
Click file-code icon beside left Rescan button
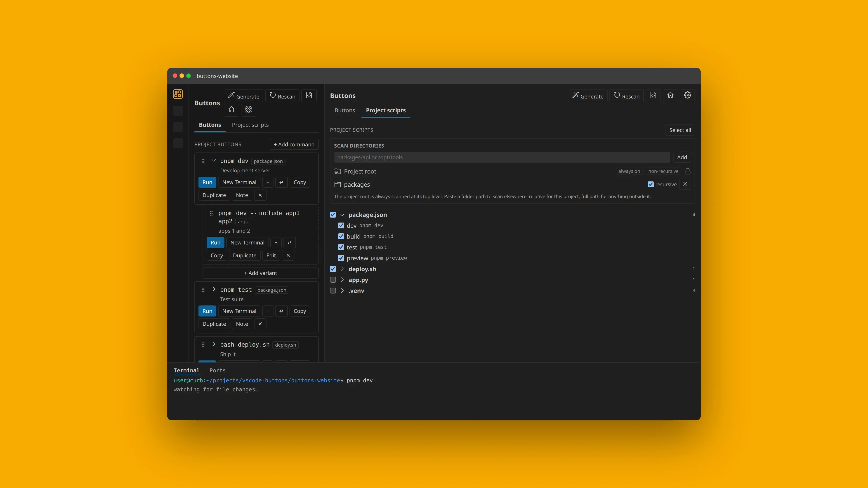[x=309, y=96]
